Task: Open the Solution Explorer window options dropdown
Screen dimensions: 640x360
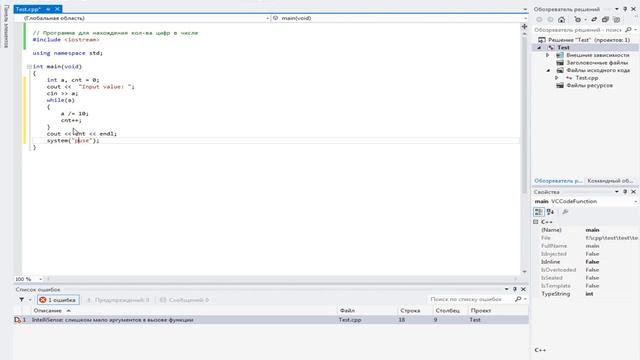Action: pos(617,9)
